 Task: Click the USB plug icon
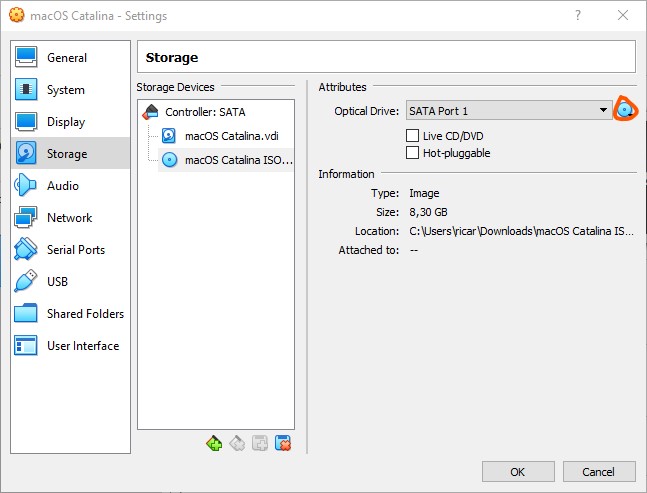pos(26,281)
